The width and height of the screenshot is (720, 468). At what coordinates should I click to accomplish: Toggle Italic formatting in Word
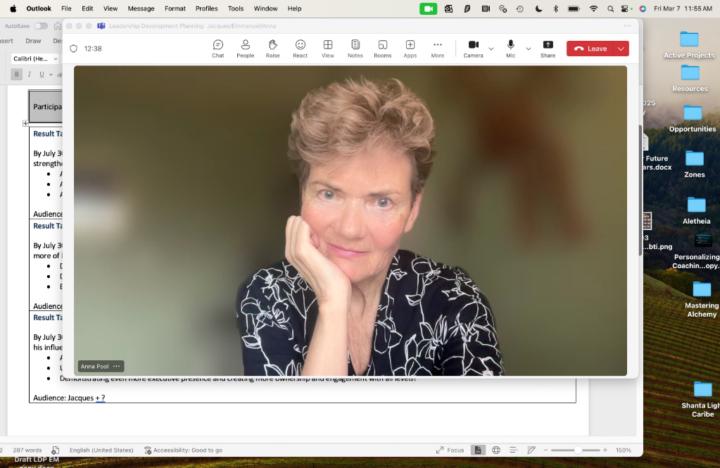[x=29, y=74]
